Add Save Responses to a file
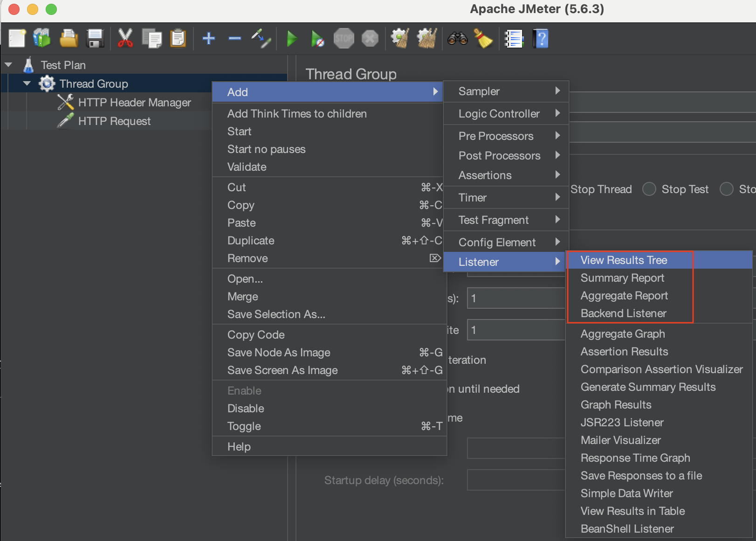 [659, 476]
